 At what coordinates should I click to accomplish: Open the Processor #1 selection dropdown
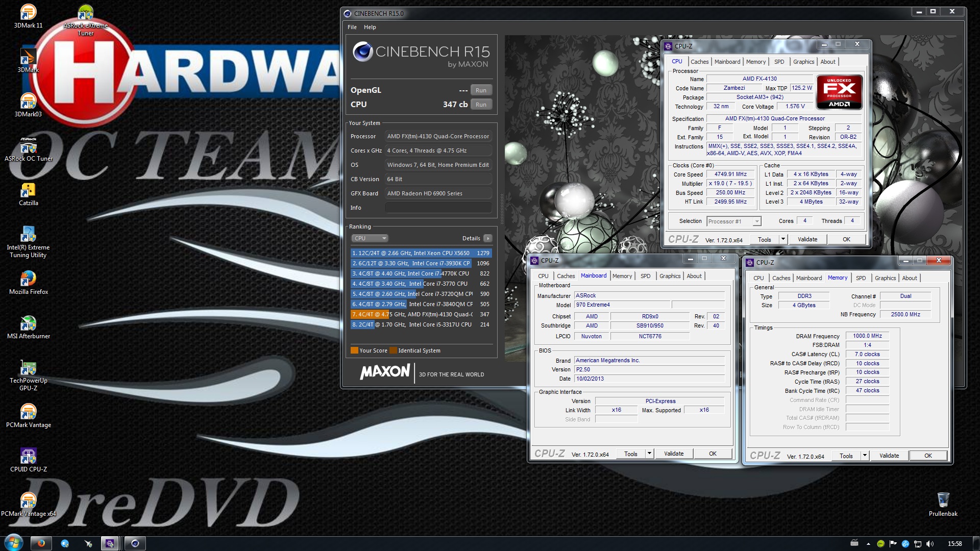[734, 221]
